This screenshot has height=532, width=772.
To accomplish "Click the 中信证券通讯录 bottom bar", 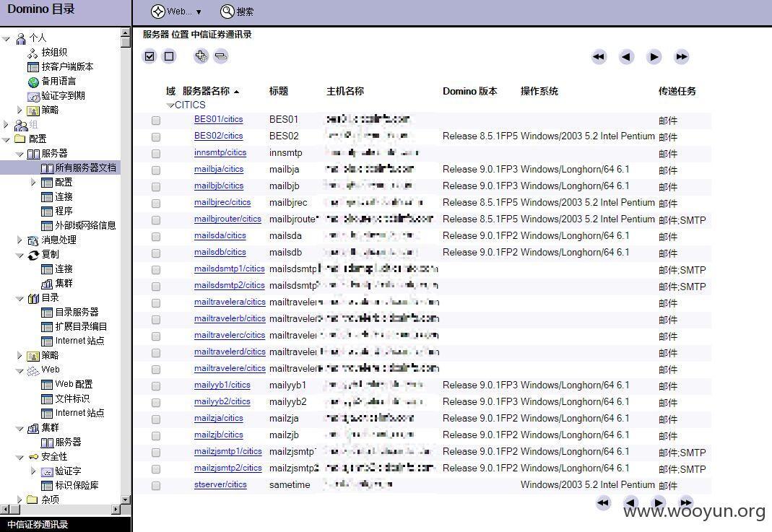I will pyautogui.click(x=66, y=525).
